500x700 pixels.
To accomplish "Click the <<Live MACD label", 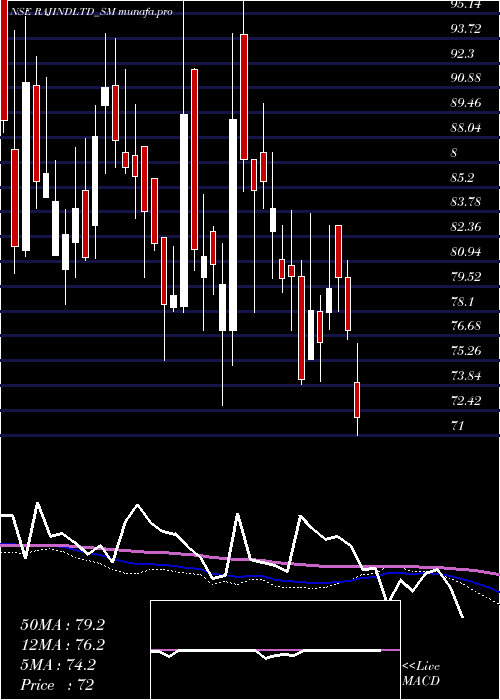I will 421,674.
